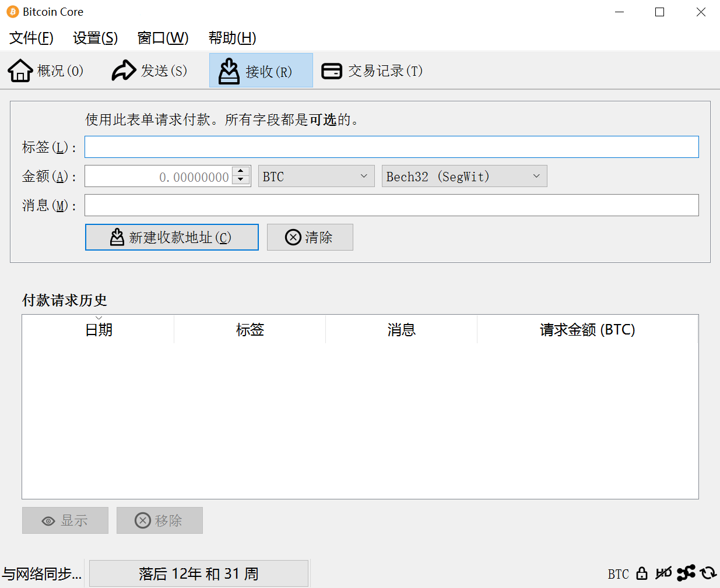This screenshot has width=720, height=588.
Task: Go to 发送 send arrow icon
Action: [x=124, y=71]
